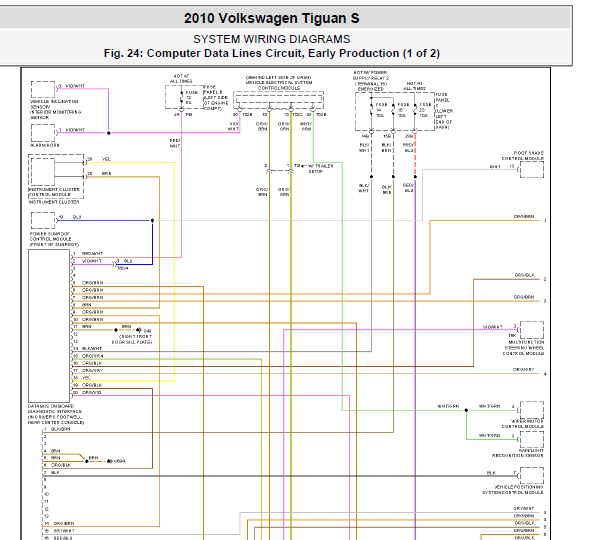Click the power sunroof control module label
Screen dimensions: 598x540
[54, 239]
